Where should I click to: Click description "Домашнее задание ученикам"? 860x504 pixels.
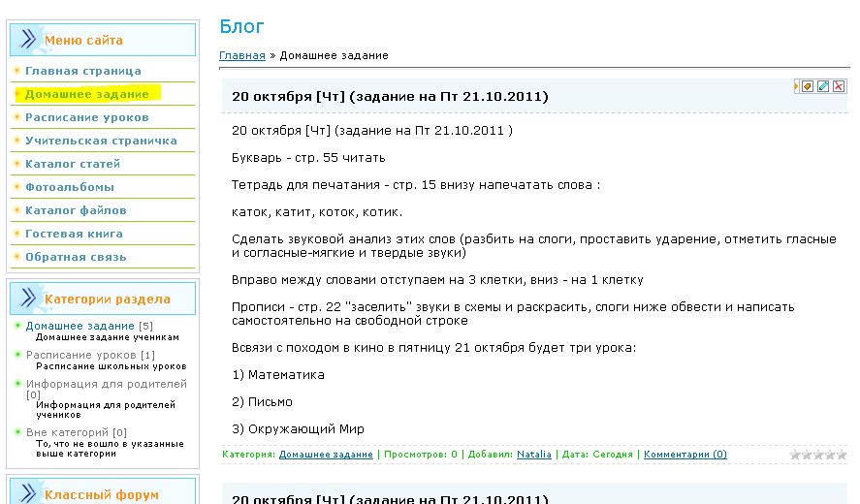point(108,337)
